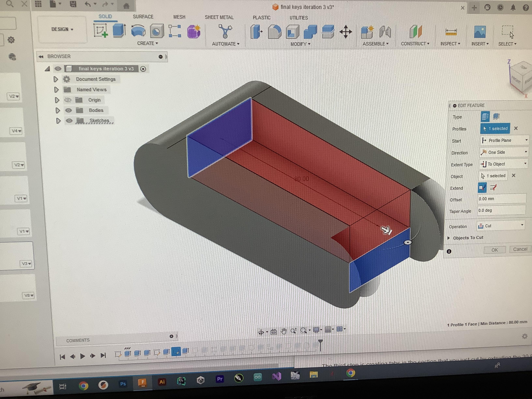Screen dimensions: 532x399
Task: Show the hidden Origin folder
Action: (x=68, y=100)
